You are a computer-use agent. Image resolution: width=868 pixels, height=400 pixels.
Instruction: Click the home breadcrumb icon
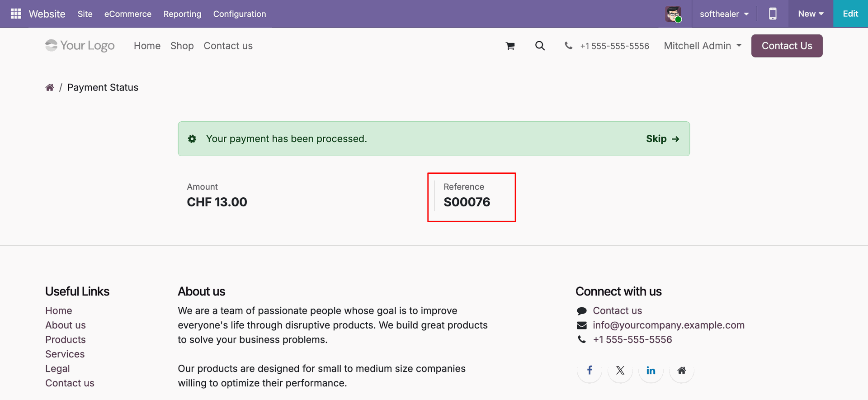tap(50, 87)
